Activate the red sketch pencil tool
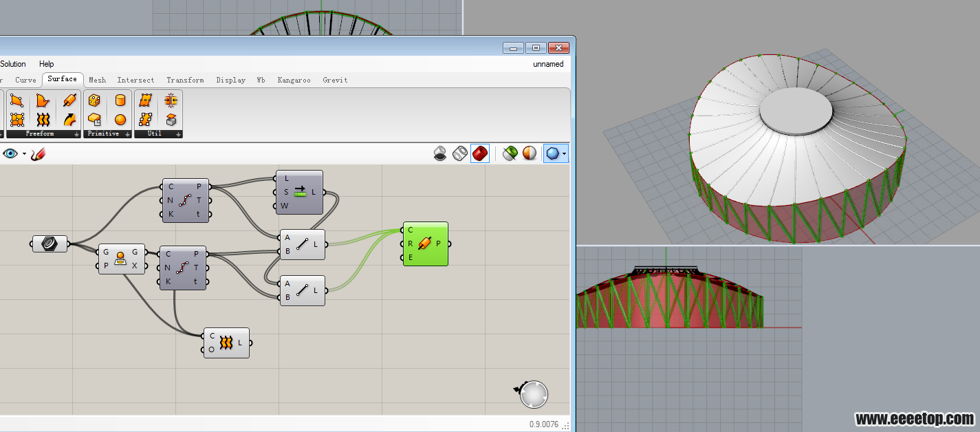980x432 pixels. (38, 153)
